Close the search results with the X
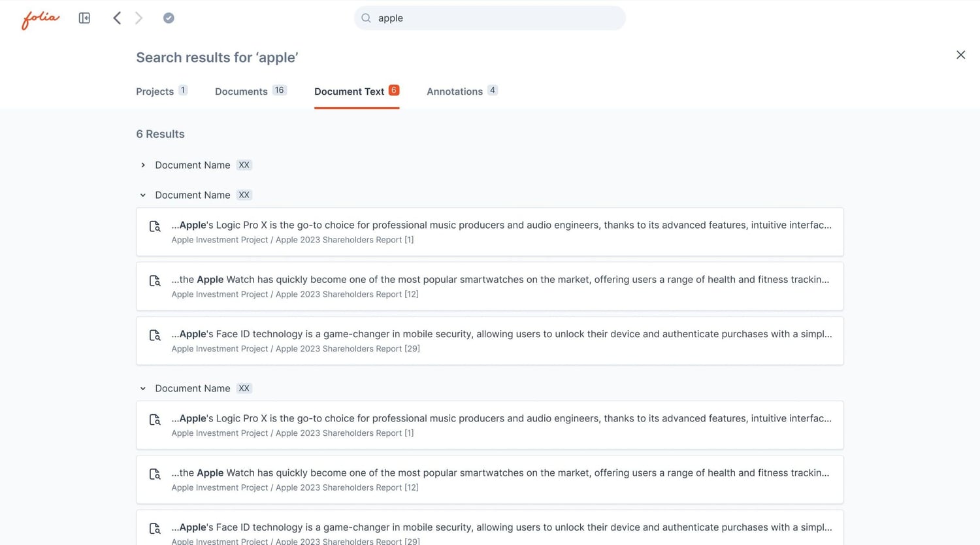This screenshot has width=980, height=545. pos(960,55)
